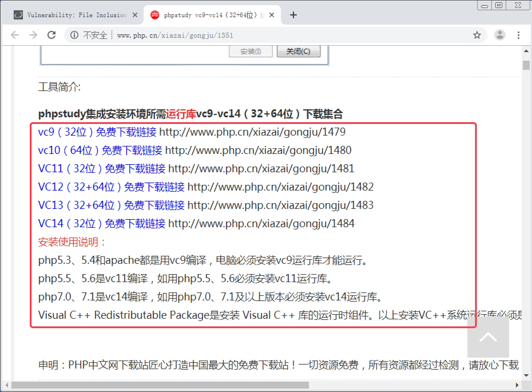The width and height of the screenshot is (532, 392).
Task: Bookmark this page with the star
Action: 477,35
